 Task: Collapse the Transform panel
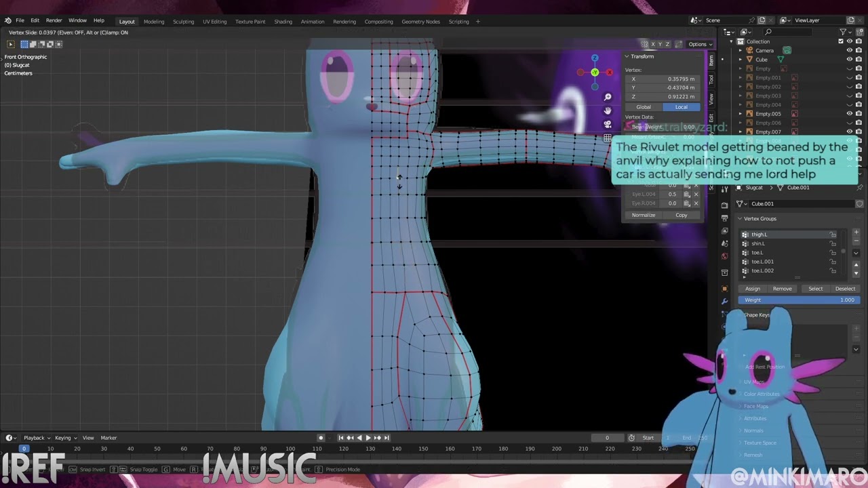pyautogui.click(x=627, y=56)
